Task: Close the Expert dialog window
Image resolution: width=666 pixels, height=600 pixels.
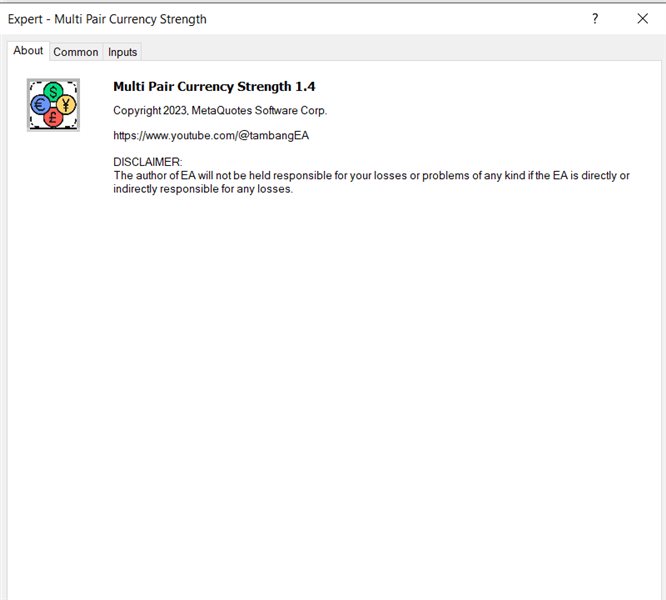Action: [643, 19]
